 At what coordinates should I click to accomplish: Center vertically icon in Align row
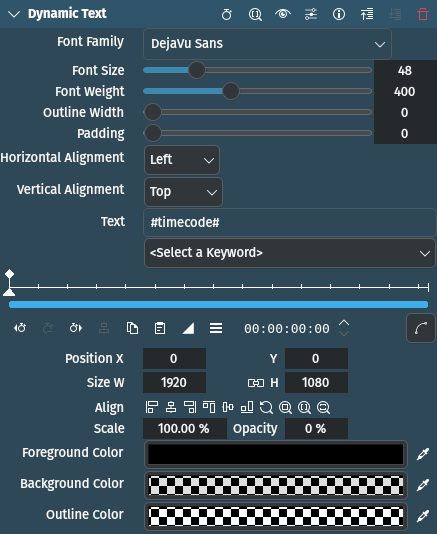[228, 407]
